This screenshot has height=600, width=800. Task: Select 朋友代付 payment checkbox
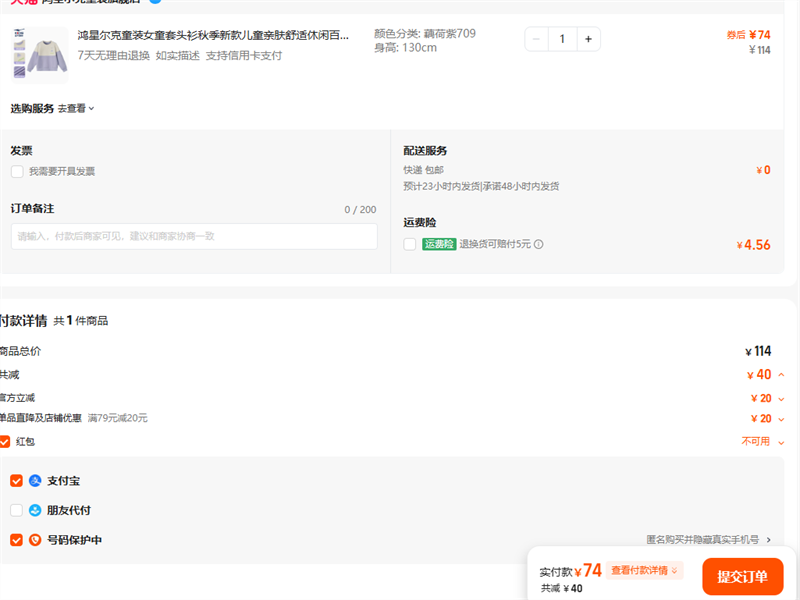pyautogui.click(x=16, y=510)
